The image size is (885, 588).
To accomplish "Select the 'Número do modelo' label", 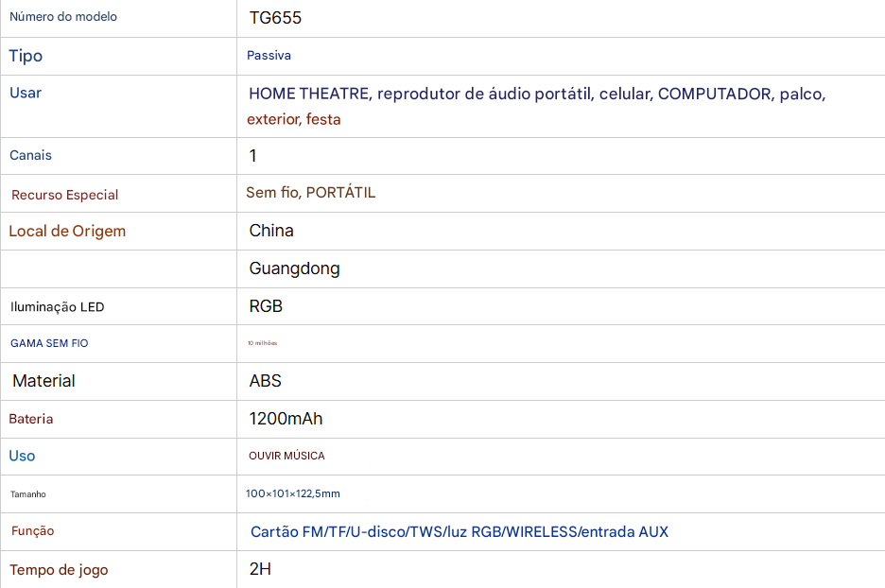I will tap(63, 17).
